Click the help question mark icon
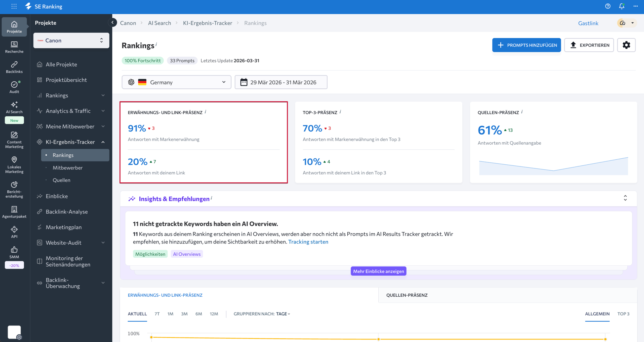Image resolution: width=644 pixels, height=342 pixels. (x=608, y=6)
